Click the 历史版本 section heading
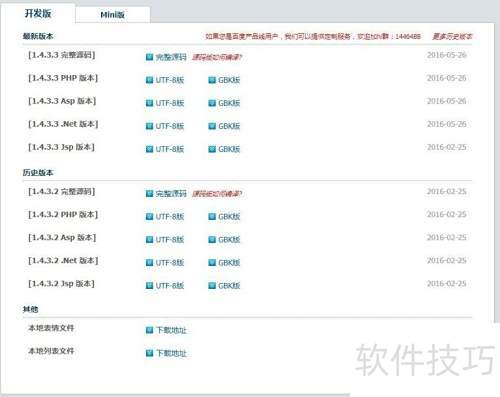Image resolution: width=500 pixels, height=397 pixels. coord(38,173)
